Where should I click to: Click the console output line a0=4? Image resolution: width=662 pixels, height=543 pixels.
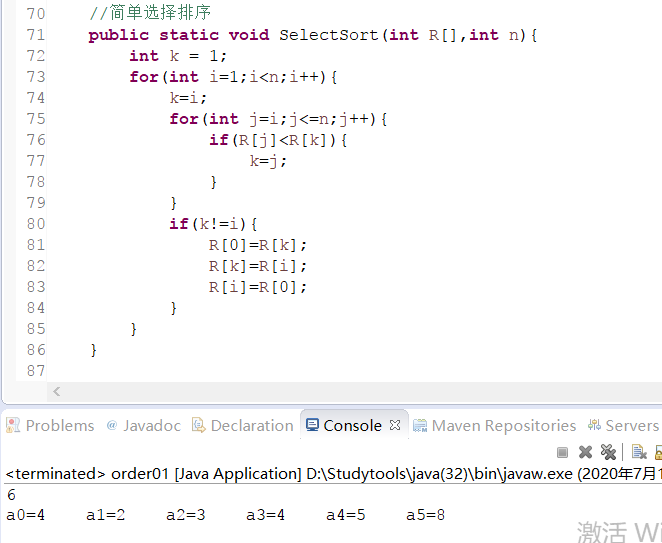(26, 515)
